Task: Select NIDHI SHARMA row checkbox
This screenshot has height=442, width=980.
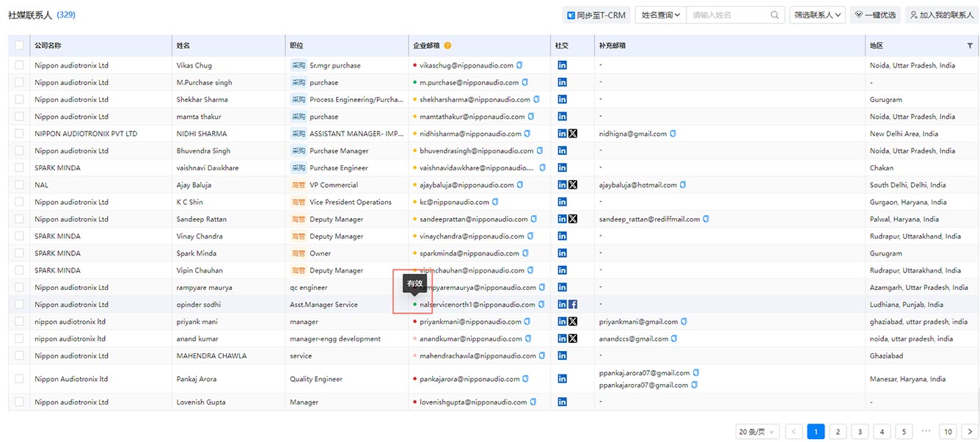Action: tap(19, 134)
